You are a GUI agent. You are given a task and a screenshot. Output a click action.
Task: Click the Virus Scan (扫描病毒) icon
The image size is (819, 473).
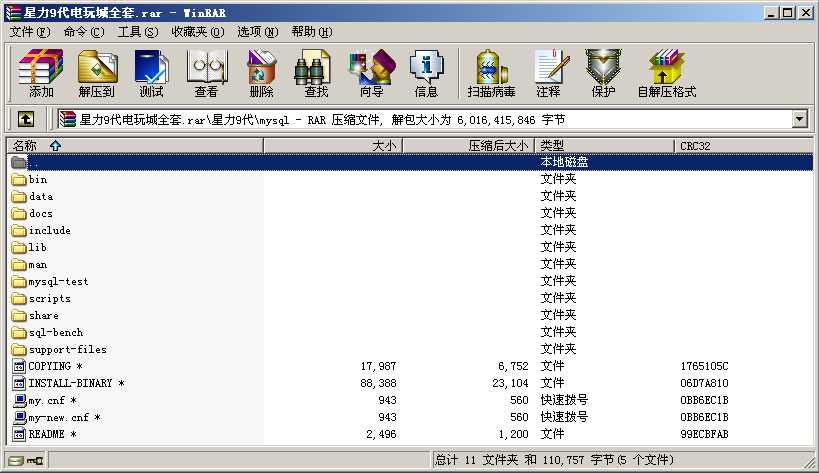[x=491, y=73]
